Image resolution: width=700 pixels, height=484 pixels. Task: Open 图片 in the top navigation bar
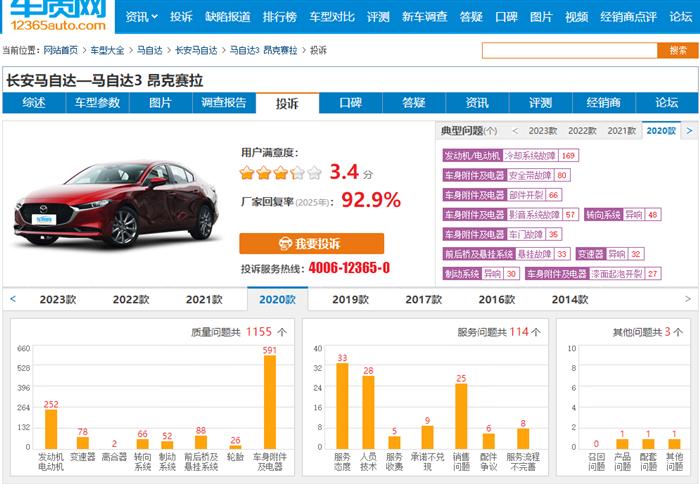tap(541, 17)
